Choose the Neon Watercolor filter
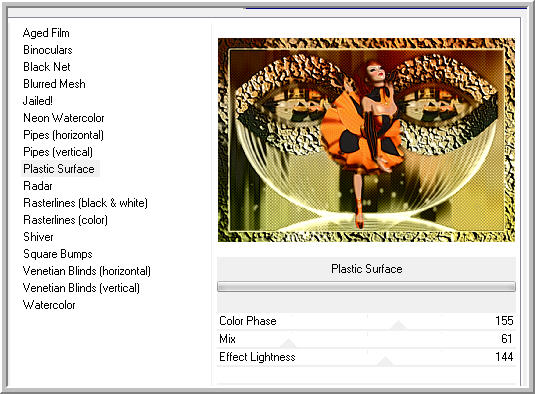The width and height of the screenshot is (535, 394). coord(64,118)
